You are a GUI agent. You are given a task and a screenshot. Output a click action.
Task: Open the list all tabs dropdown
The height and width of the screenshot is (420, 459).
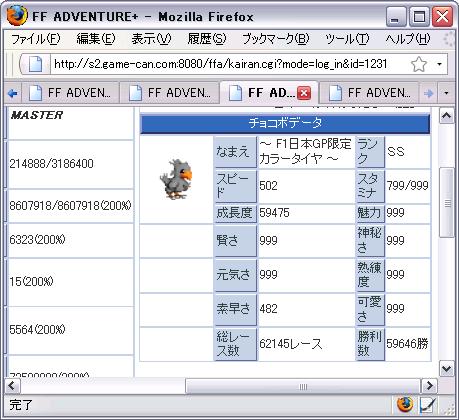tap(447, 93)
